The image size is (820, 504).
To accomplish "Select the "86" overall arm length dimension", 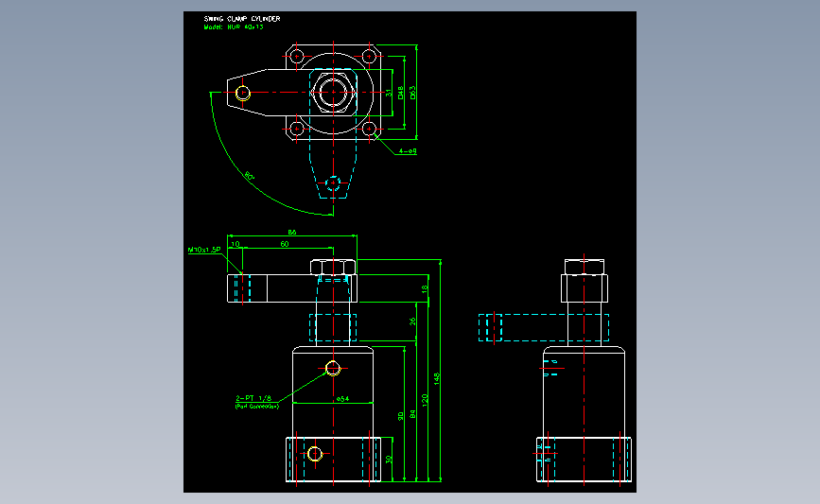I will point(292,232).
